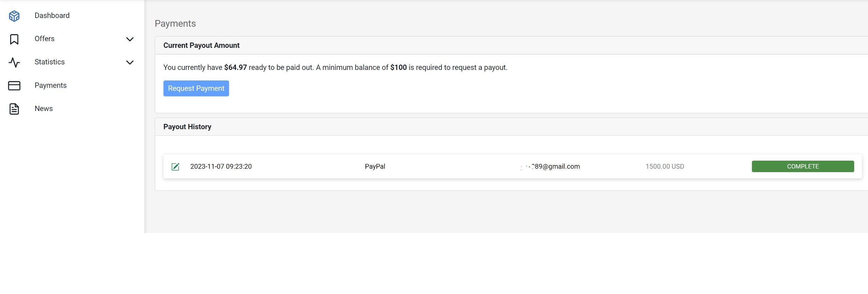Click the Offers bookmark icon

click(14, 39)
